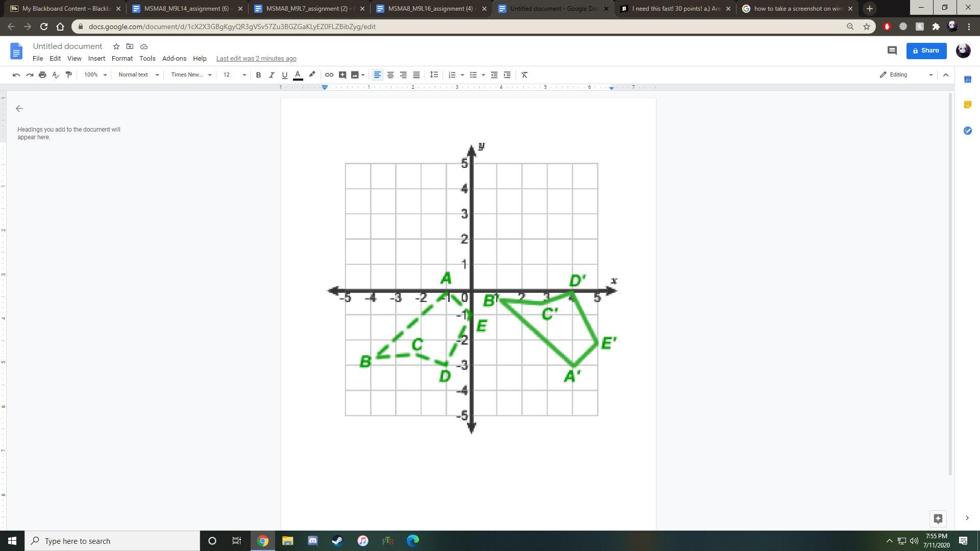Click the Windows search box
This screenshot has height=551, width=980.
pos(112,541)
